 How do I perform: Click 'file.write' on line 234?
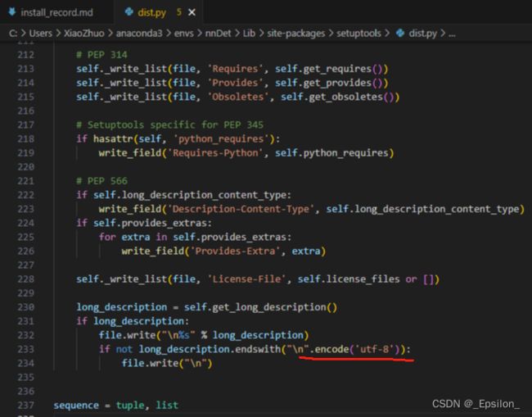[150, 364]
